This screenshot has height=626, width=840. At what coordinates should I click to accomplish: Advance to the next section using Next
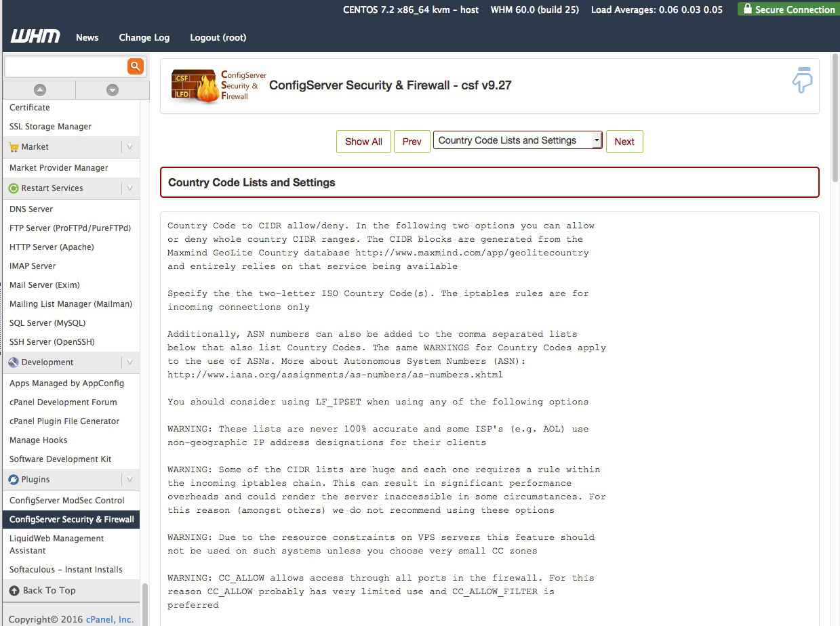[x=624, y=142]
